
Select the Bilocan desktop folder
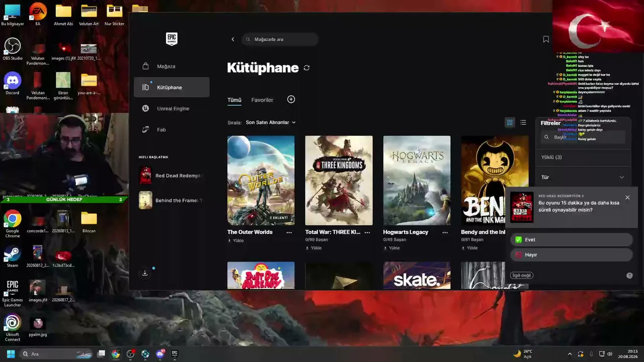tap(89, 222)
